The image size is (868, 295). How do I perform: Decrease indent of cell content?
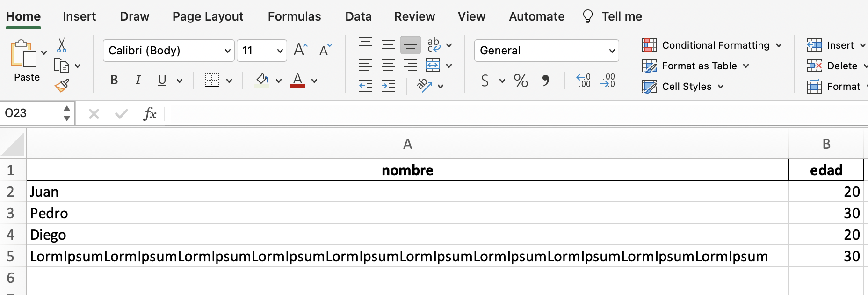click(x=366, y=86)
